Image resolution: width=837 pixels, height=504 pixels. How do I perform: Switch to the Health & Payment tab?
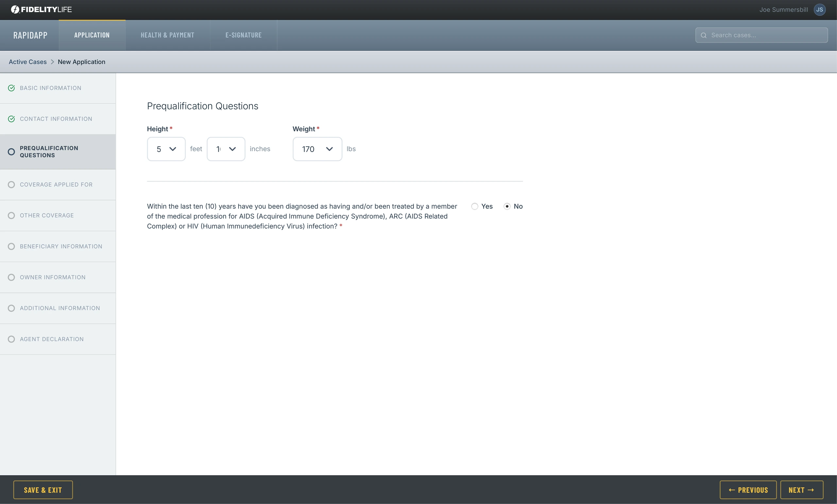pos(167,35)
